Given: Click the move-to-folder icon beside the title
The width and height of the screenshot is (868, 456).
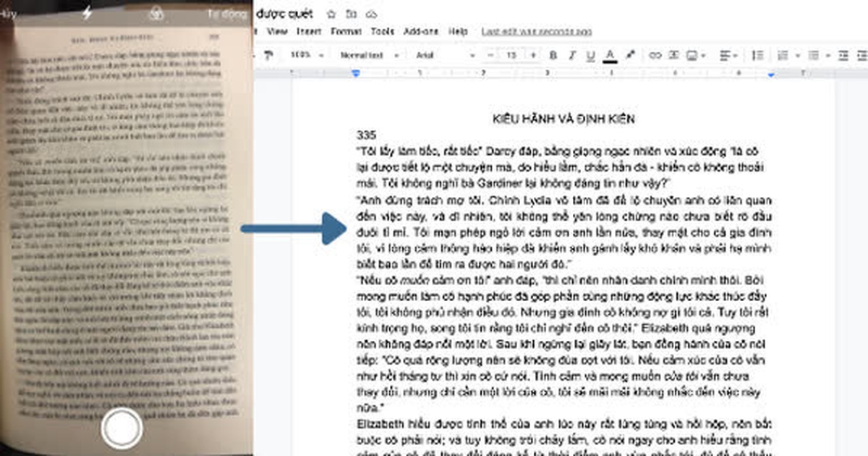Looking at the screenshot, I should pos(351,14).
